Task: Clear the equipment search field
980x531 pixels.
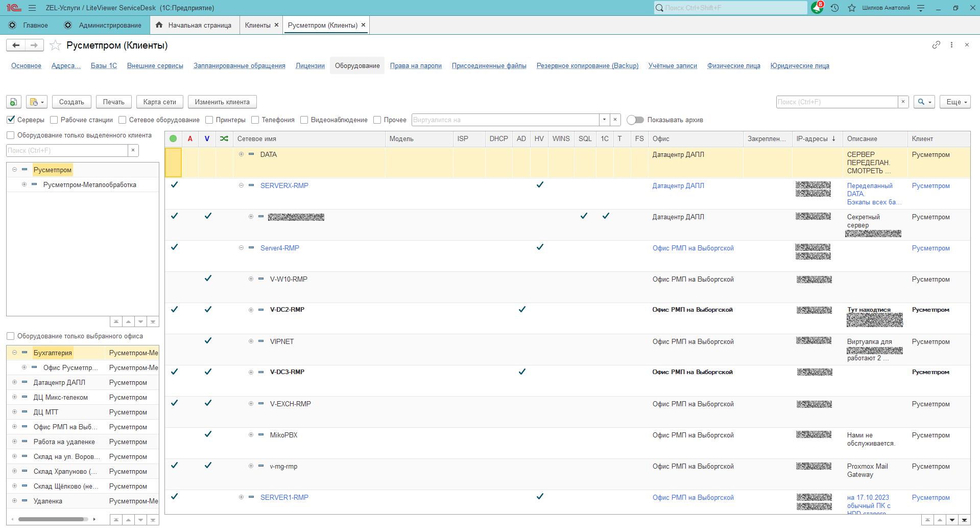Action: tap(903, 102)
